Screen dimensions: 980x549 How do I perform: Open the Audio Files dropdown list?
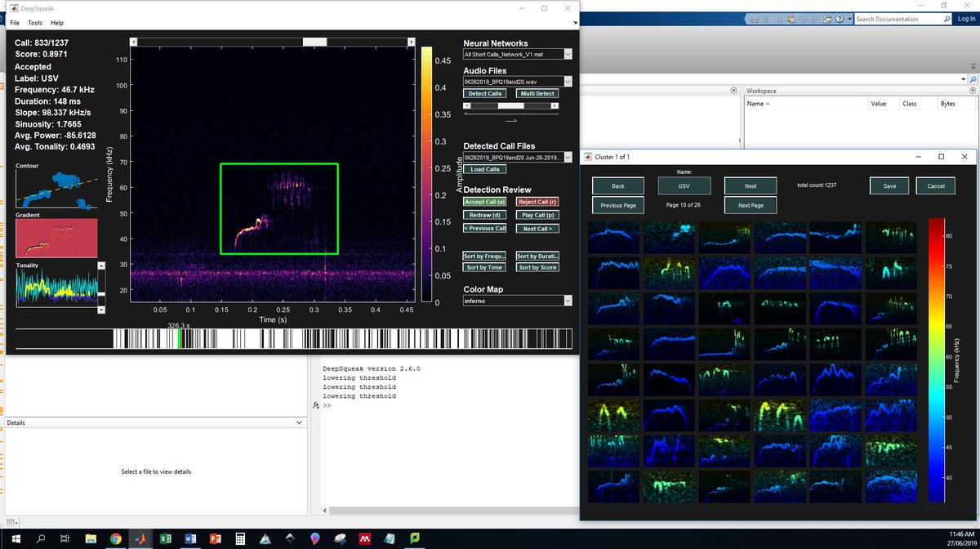568,82
